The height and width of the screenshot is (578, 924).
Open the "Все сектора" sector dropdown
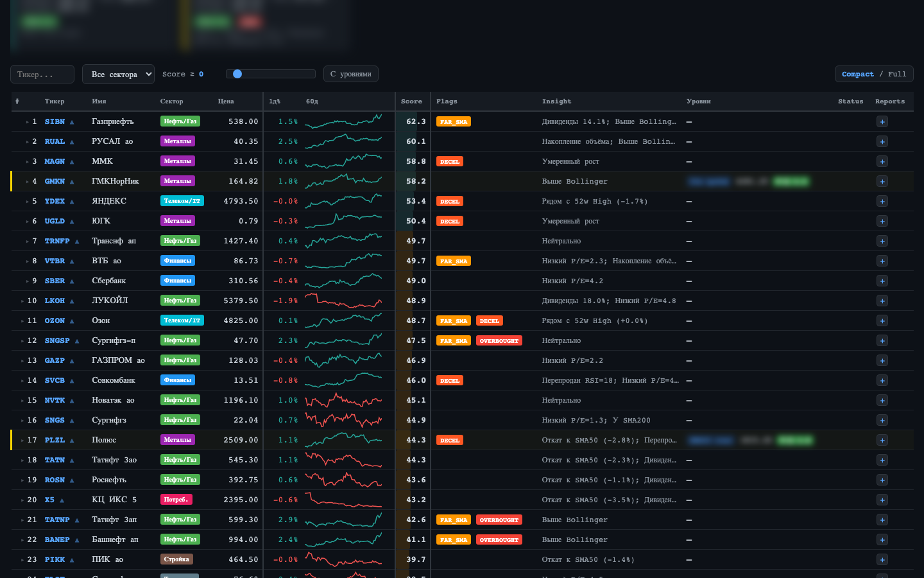[x=118, y=74]
